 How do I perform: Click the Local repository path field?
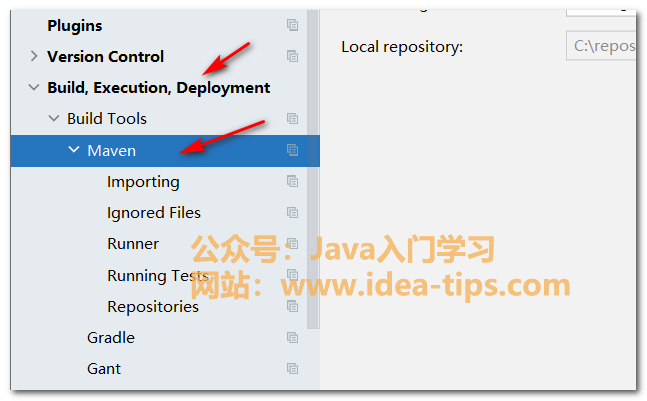(601, 45)
